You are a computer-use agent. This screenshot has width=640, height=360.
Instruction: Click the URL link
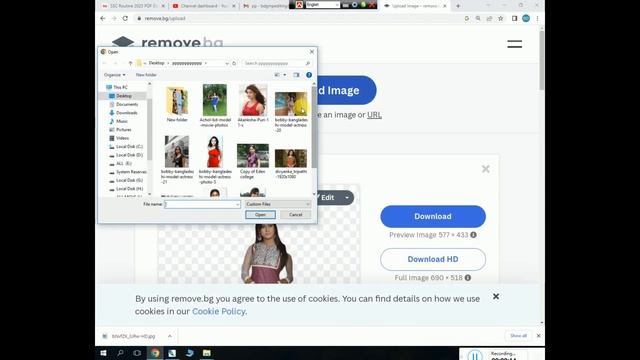(x=374, y=115)
